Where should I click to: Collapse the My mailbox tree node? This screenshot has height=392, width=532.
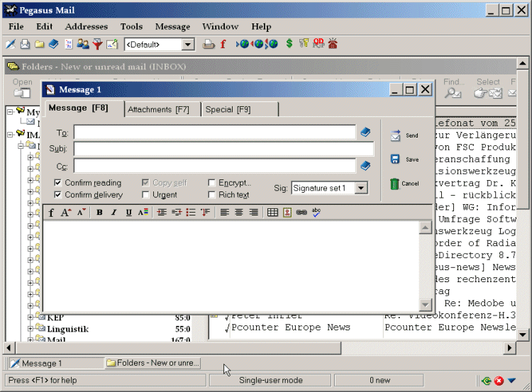click(10, 111)
